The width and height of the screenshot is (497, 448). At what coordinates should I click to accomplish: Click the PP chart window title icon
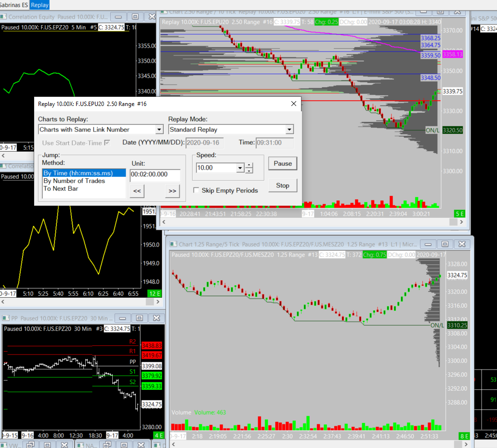(x=6, y=318)
